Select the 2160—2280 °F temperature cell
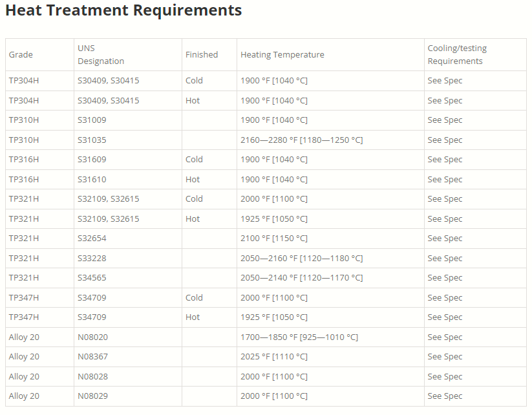Viewport: 532px width, 415px height. click(x=302, y=140)
